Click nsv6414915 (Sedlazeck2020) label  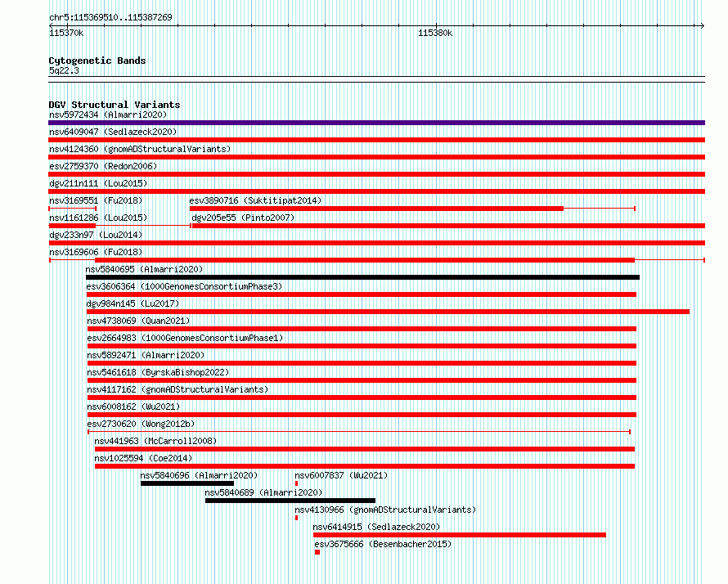tap(376, 527)
